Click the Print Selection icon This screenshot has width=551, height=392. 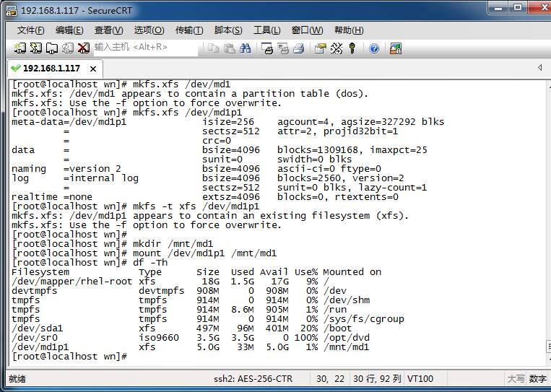coord(283,48)
